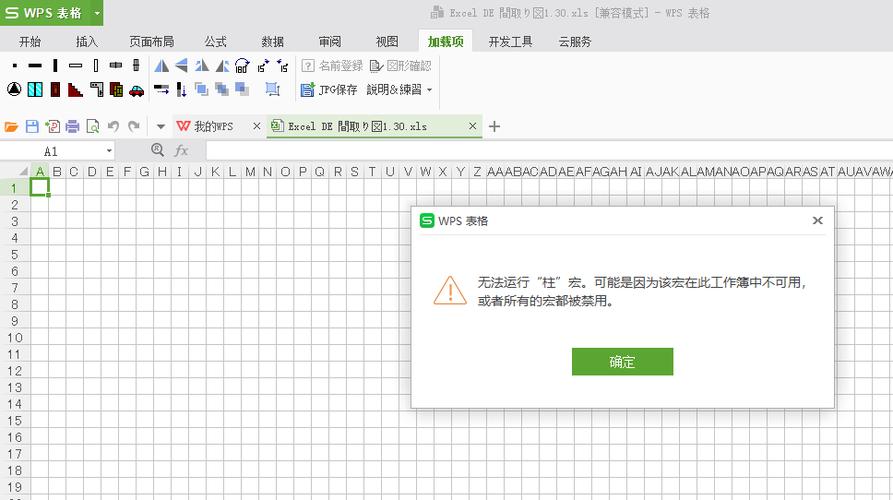
Task: Close the WPS 表格 error dialog
Action: click(817, 220)
